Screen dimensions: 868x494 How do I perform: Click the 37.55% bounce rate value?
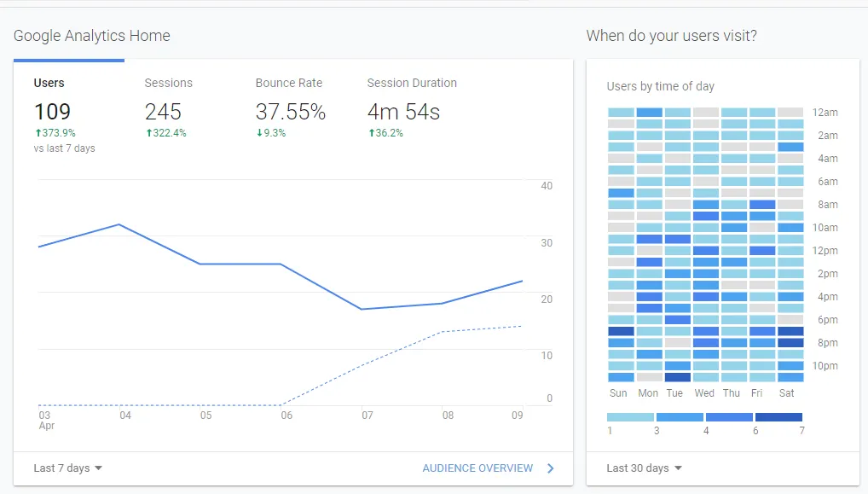pyautogui.click(x=291, y=112)
